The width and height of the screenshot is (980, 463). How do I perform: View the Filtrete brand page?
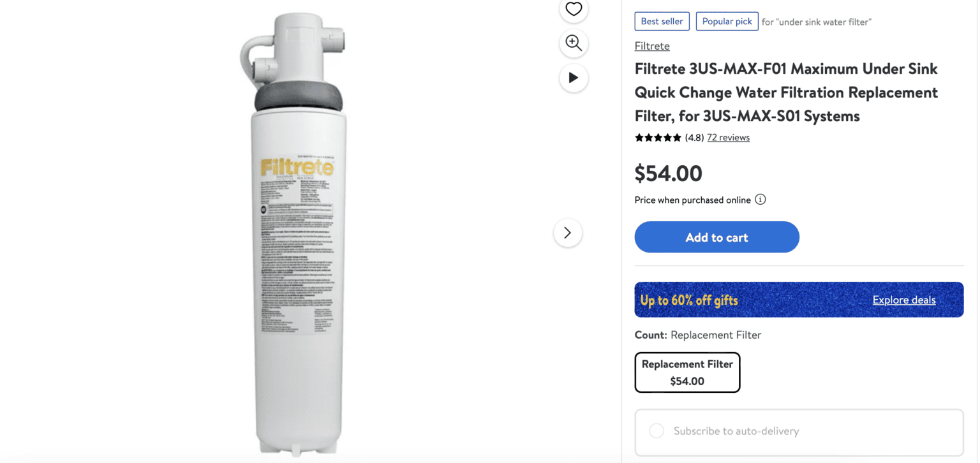pos(651,45)
